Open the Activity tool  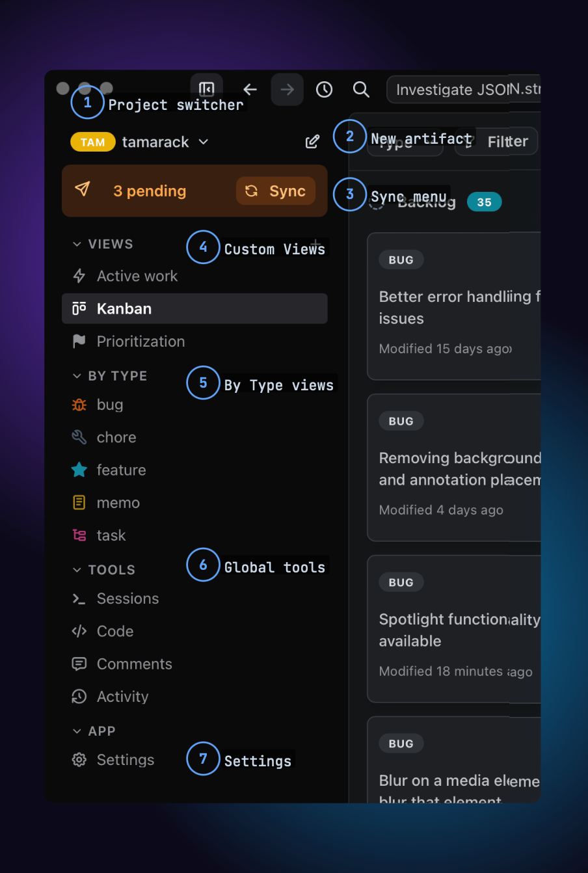(194, 696)
